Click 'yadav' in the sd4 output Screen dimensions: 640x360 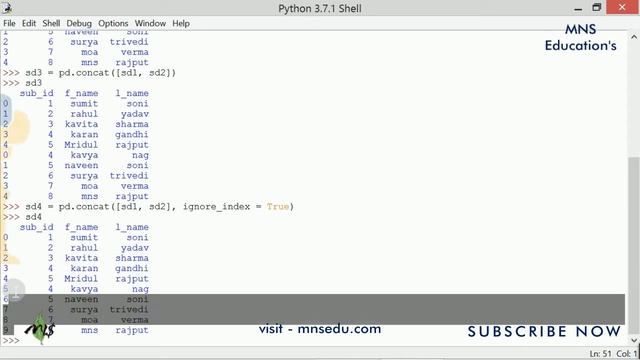coord(135,248)
